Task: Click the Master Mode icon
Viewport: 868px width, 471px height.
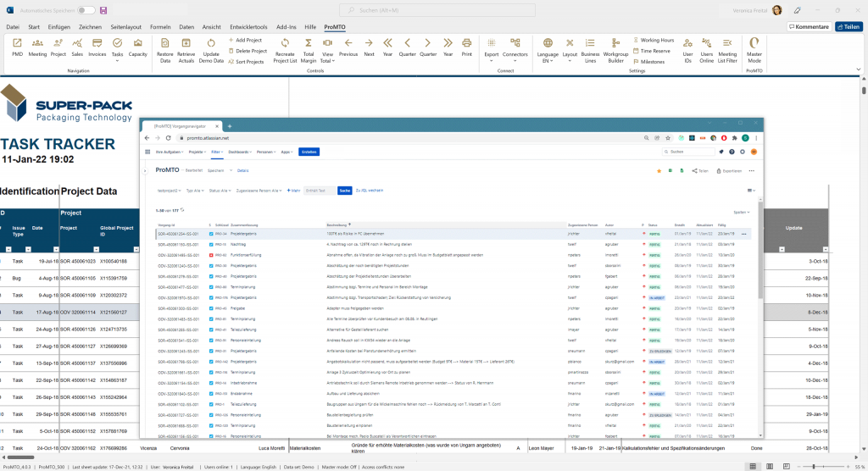Action: [x=753, y=44]
